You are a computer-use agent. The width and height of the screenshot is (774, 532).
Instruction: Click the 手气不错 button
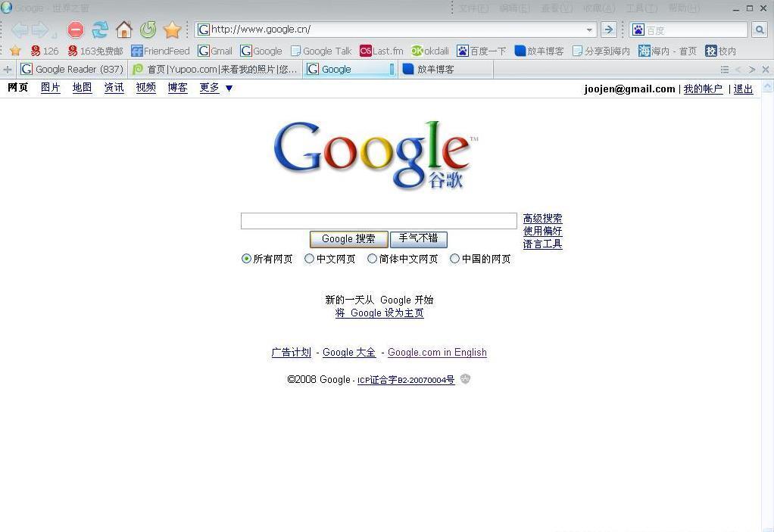(x=418, y=239)
